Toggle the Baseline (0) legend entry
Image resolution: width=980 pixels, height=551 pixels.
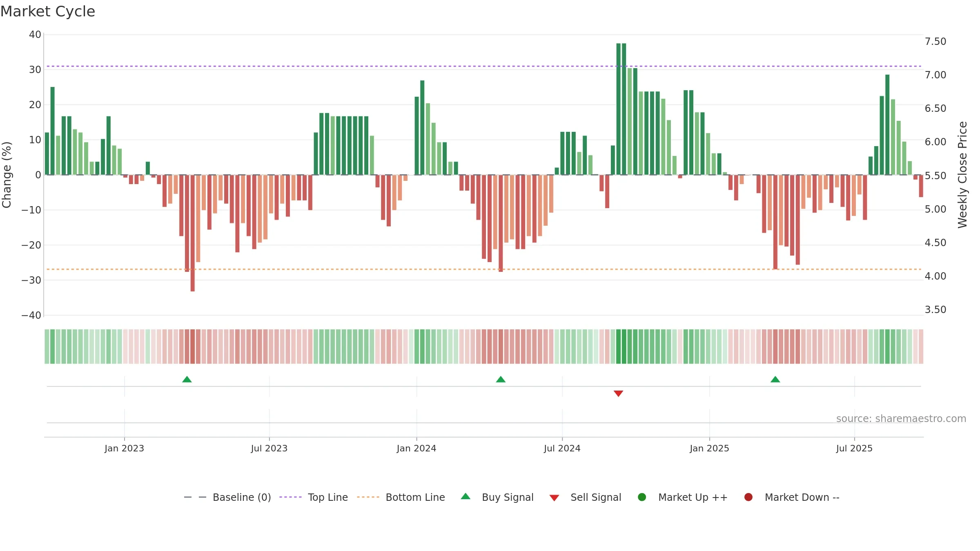tap(227, 497)
